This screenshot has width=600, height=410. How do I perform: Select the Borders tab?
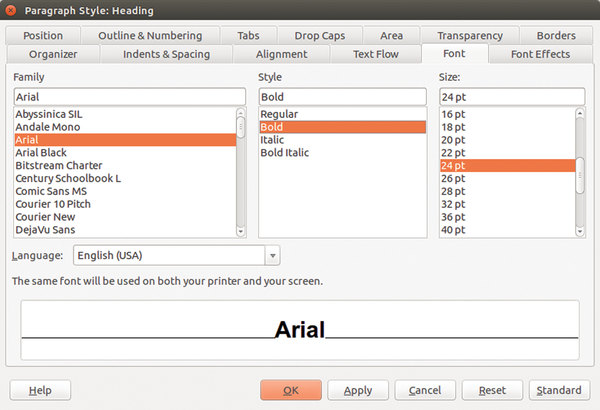[x=556, y=36]
